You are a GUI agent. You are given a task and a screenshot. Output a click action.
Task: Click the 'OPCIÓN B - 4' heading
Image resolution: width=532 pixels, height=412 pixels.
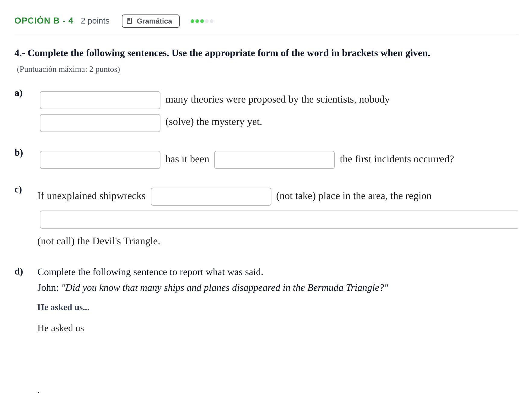click(44, 21)
